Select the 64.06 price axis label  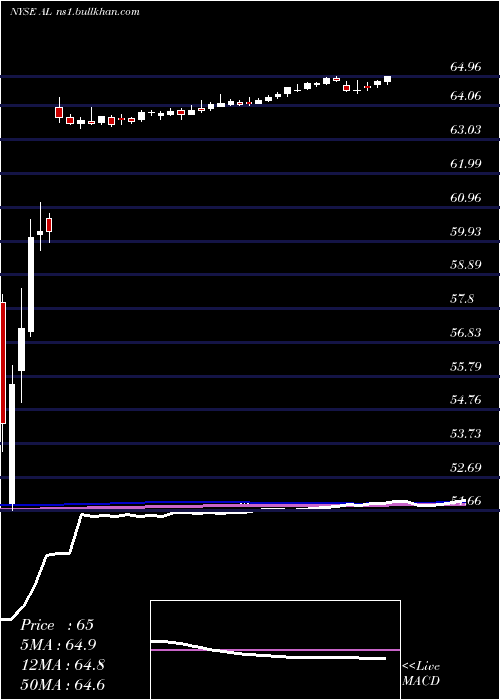pos(466,96)
